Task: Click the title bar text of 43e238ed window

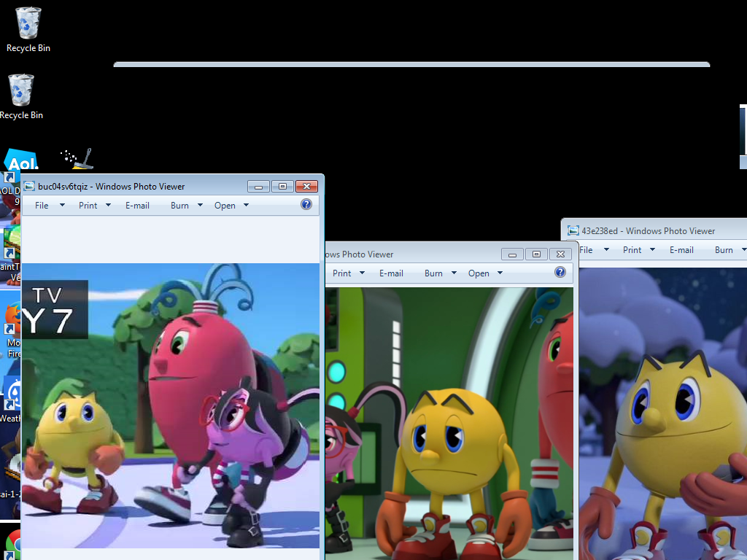Action: [649, 231]
